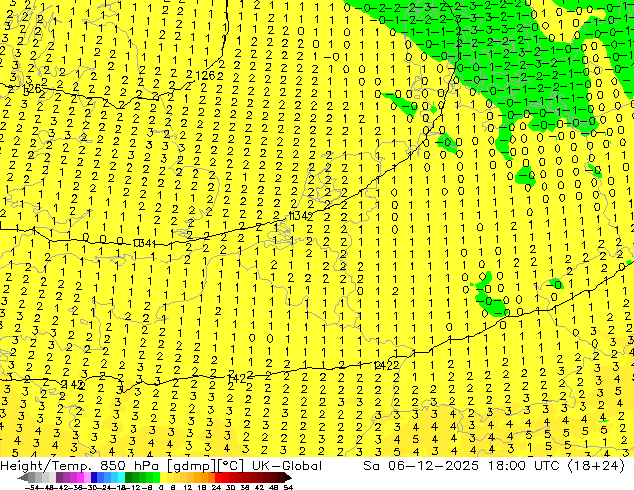Click the cyan swatch above -18 on the legend

coord(122,478)
